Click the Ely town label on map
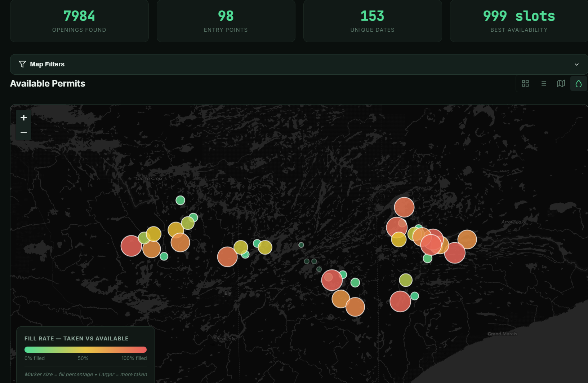The width and height of the screenshot is (588, 383). click(228, 293)
